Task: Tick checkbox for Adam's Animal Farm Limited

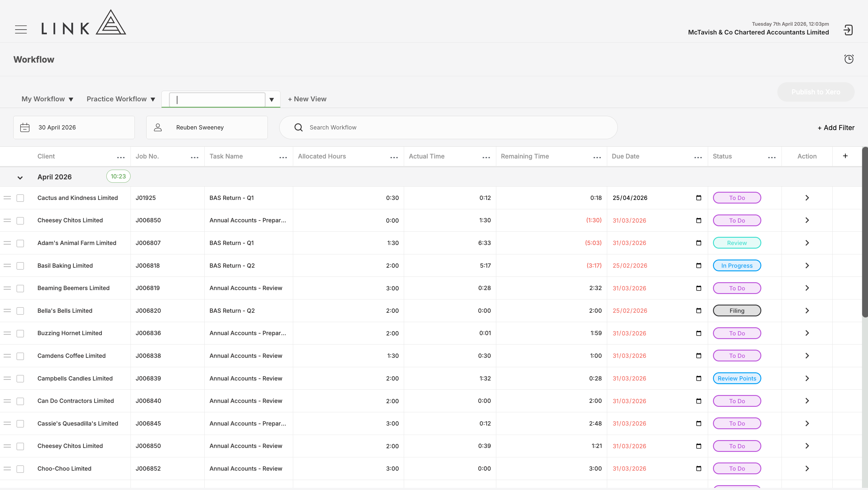Action: pos(20,243)
